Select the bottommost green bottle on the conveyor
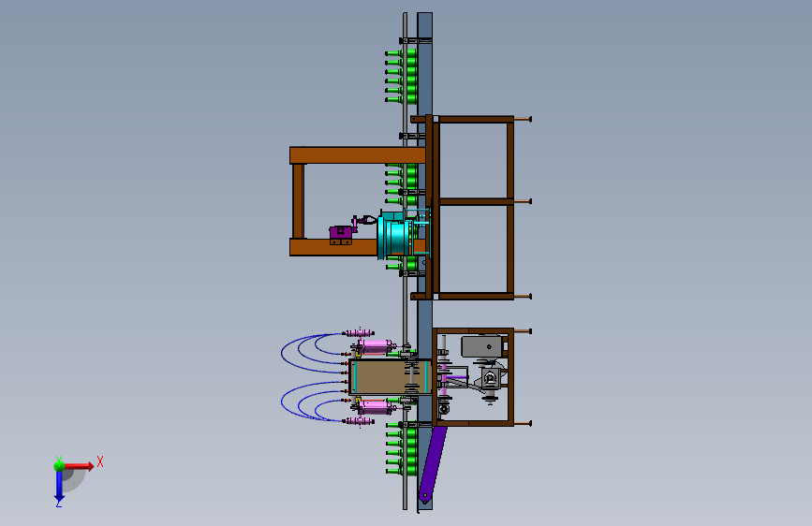The height and width of the screenshot is (526, 812). tap(400, 471)
